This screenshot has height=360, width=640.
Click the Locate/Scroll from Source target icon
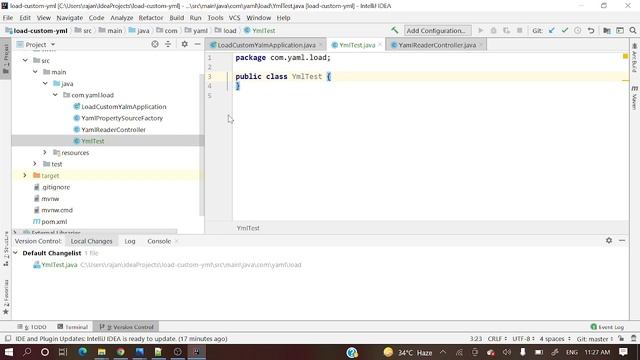(x=155, y=44)
